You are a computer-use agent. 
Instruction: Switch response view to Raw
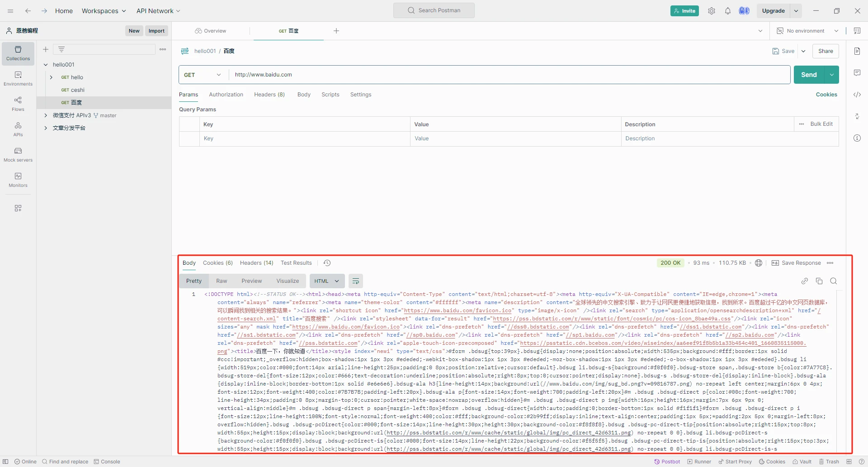point(222,281)
